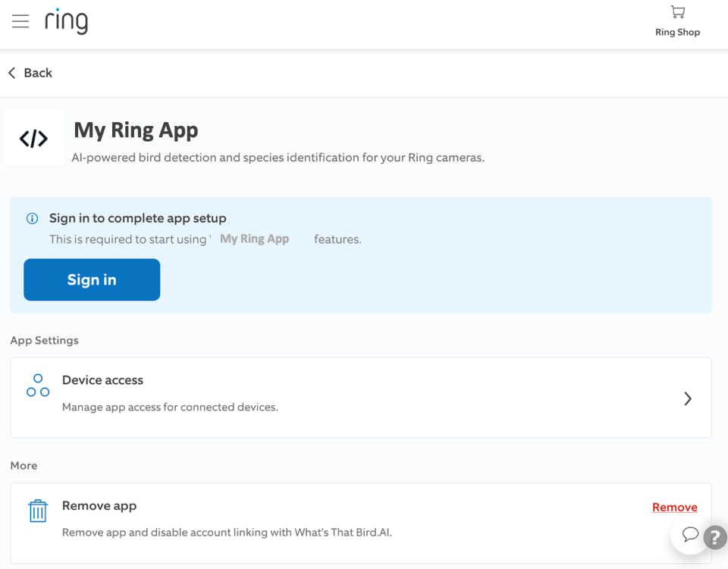
Task: Click the Ring Shop label
Action: [x=677, y=32]
